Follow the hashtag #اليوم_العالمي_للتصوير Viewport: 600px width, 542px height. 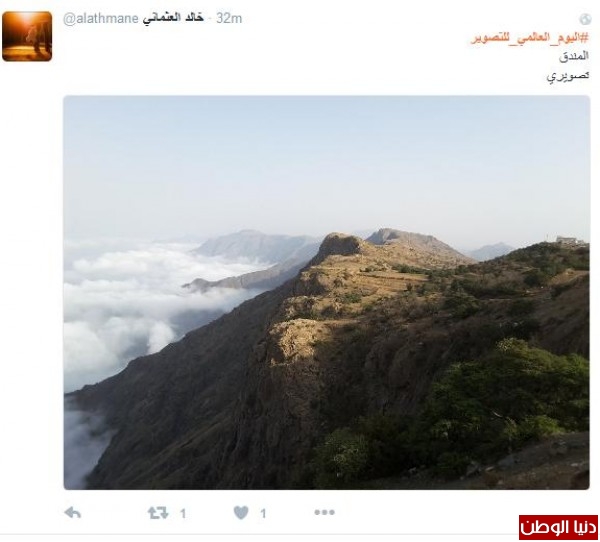pos(530,38)
